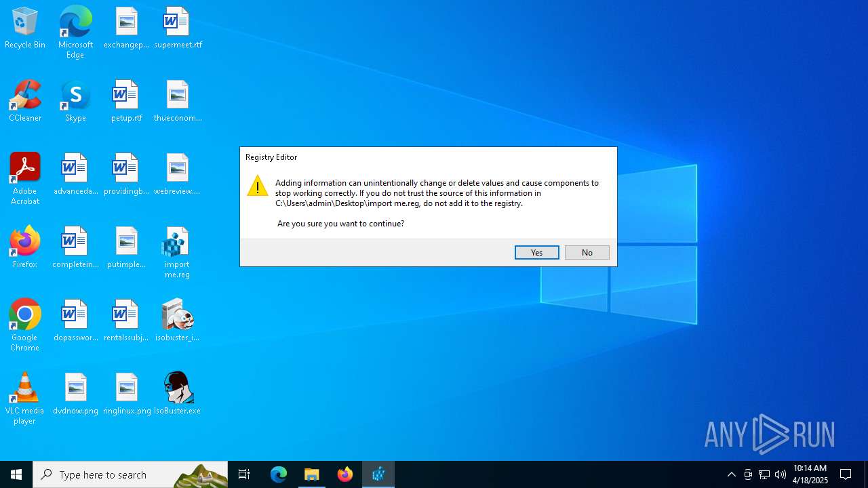Click No in the Registry Editor dialog
This screenshot has width=868, height=488.
587,252
